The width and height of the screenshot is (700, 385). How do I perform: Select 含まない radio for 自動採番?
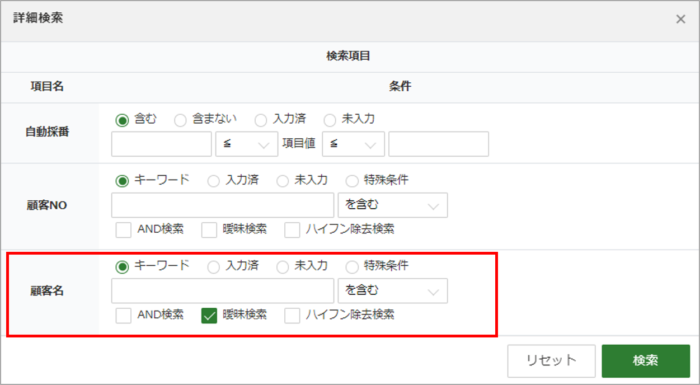(x=180, y=121)
